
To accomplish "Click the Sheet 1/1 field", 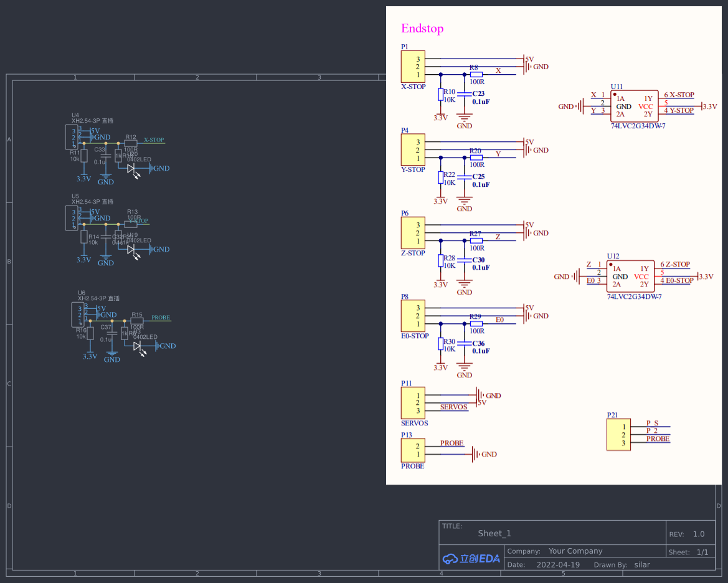I will tap(702, 552).
